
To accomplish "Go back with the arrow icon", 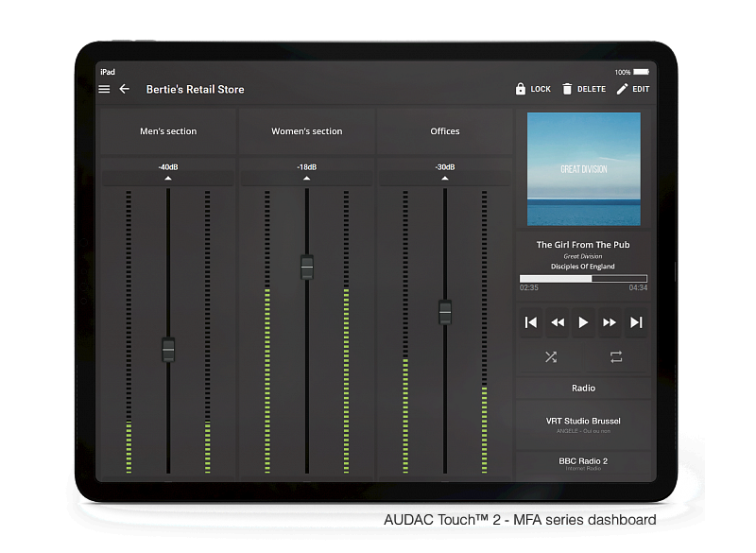I will point(124,89).
